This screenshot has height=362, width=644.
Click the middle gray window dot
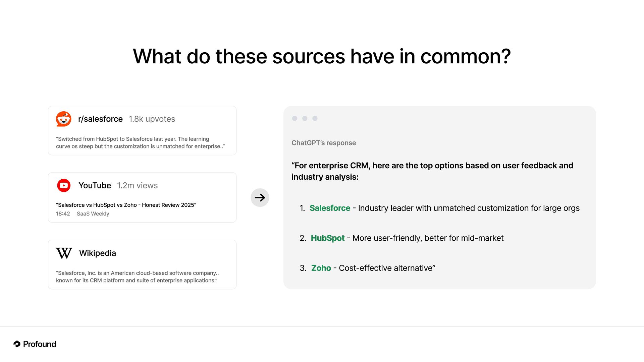305,118
